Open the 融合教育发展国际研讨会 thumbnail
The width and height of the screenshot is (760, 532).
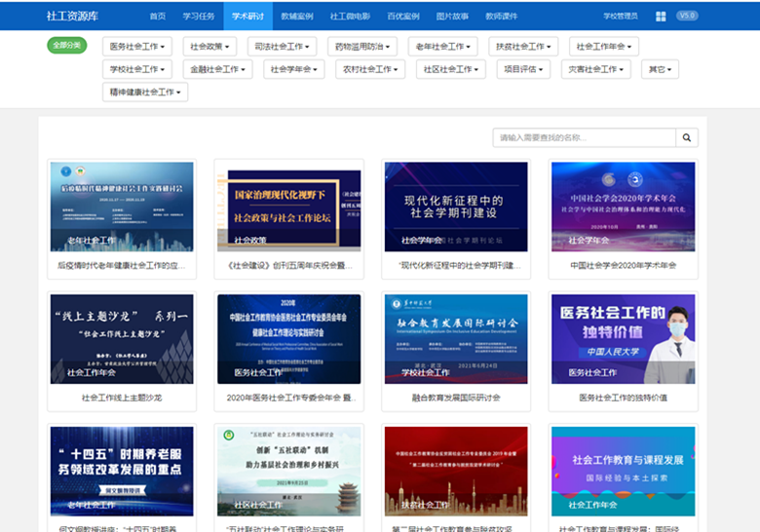(x=456, y=338)
